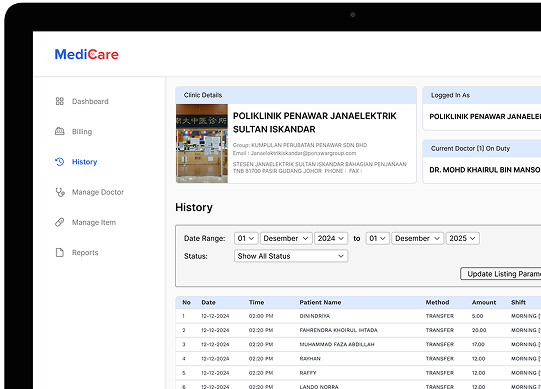Click the DR. MOHD KHAIRUL doctor name
The image size is (541, 389).
[x=485, y=170]
